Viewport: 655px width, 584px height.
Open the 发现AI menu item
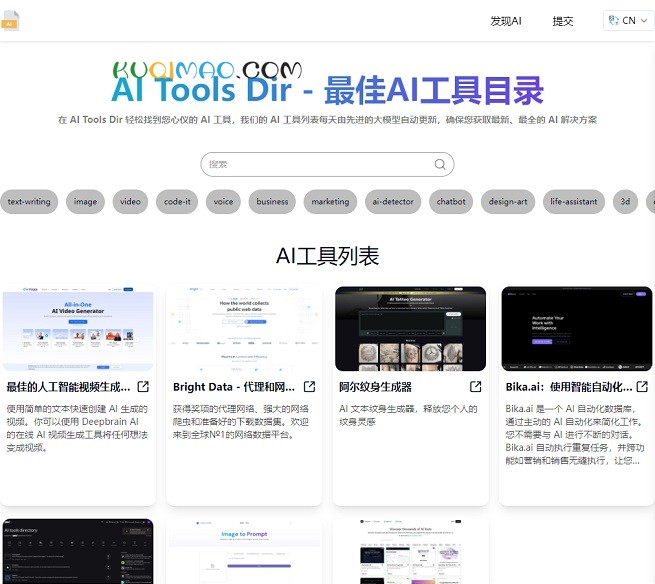[x=506, y=21]
